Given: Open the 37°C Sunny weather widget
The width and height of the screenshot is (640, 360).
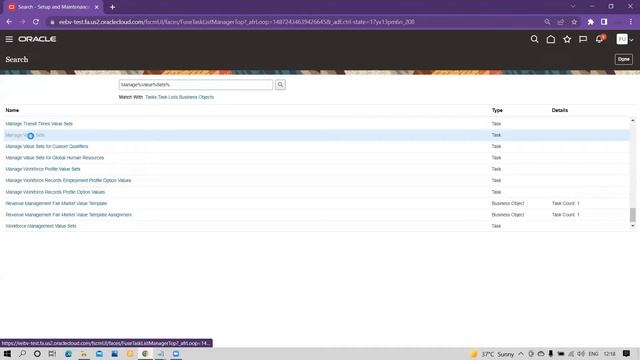Looking at the screenshot, I should (x=492, y=354).
